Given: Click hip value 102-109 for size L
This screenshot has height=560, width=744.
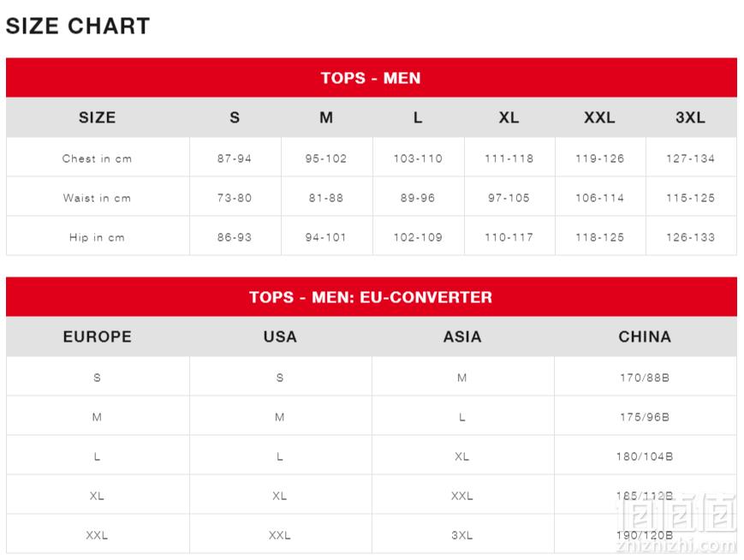Looking at the screenshot, I should point(418,237).
